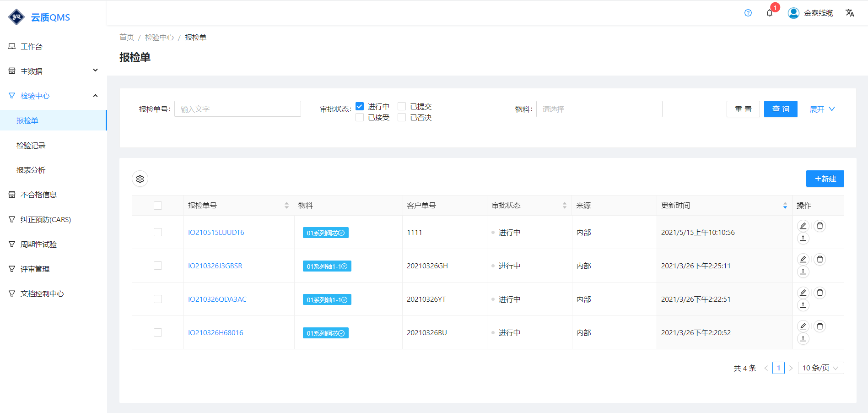Expand the 主数据 sidebar menu

[x=54, y=71]
